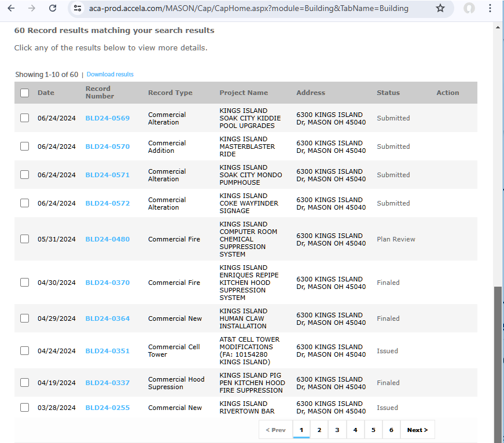Open record BLD24-0364 link
Viewport: 504px width, 443px height.
click(108, 318)
